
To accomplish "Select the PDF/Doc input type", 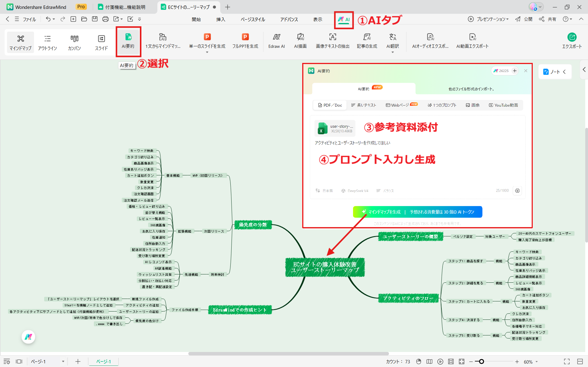I will click(330, 105).
